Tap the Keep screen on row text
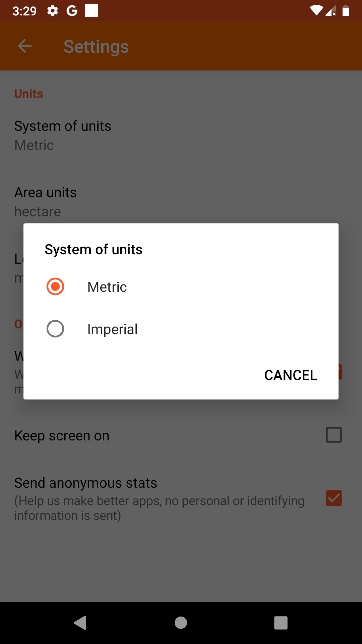The height and width of the screenshot is (644, 362). (62, 436)
